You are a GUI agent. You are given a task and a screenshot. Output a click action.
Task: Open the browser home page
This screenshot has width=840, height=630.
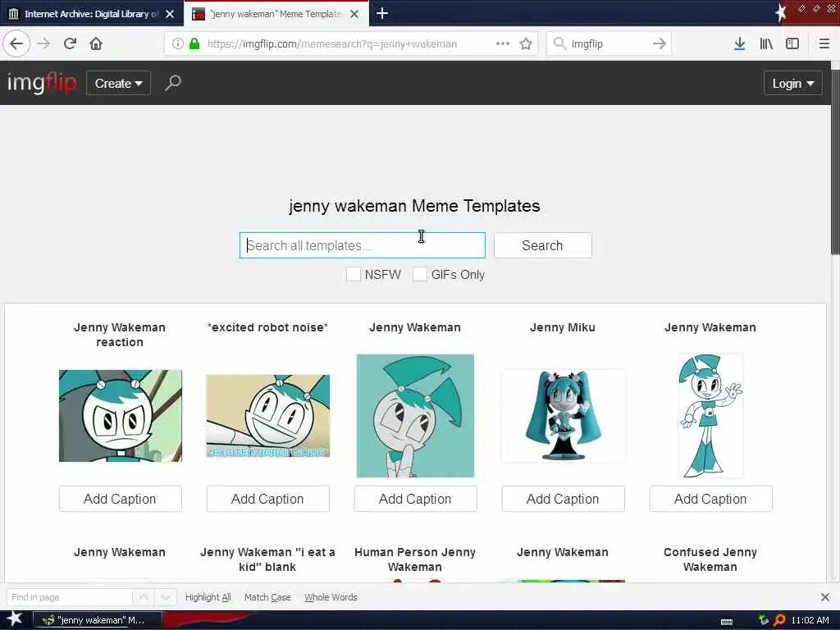pyautogui.click(x=96, y=44)
